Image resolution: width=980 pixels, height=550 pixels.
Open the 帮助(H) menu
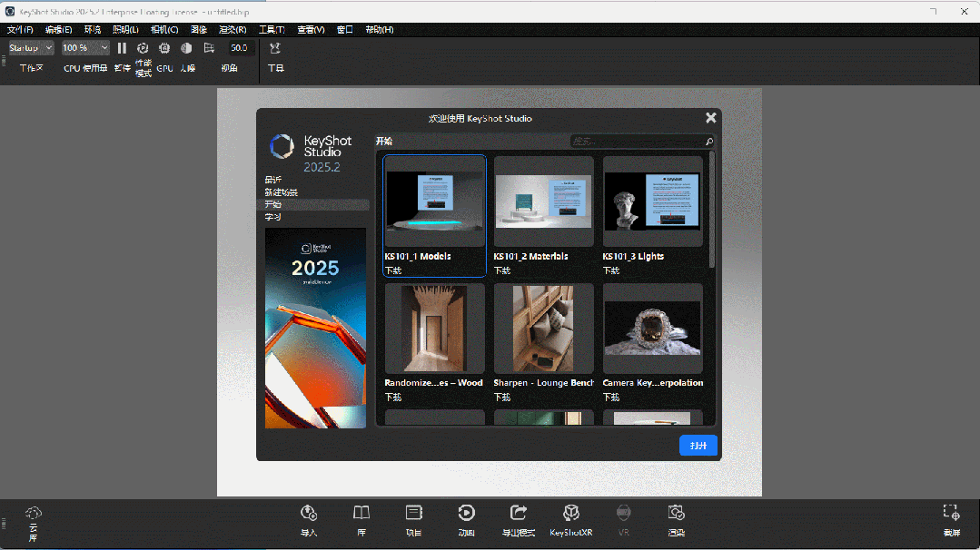380,29
